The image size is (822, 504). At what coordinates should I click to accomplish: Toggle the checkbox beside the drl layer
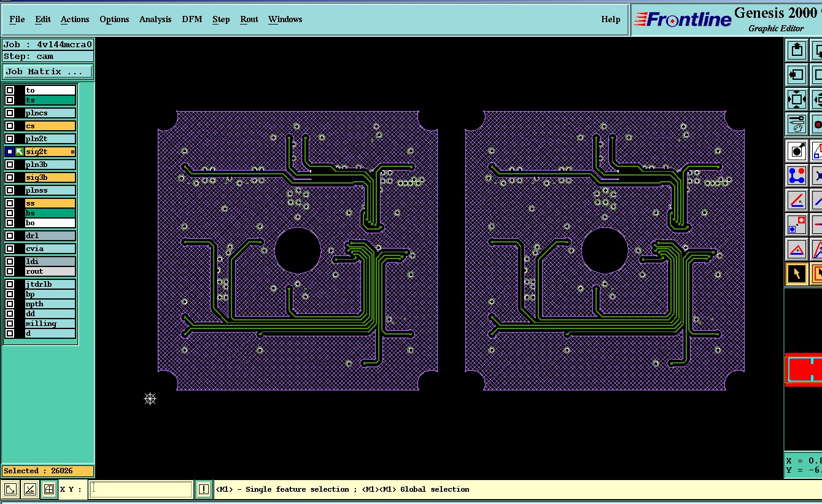[x=10, y=236]
